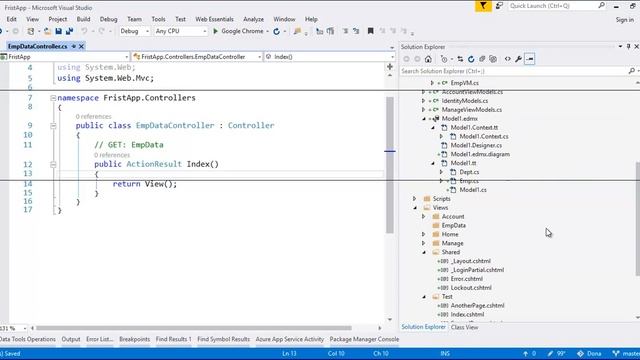Click the Redo toolbar icon
640x360 pixels.
click(x=101, y=31)
